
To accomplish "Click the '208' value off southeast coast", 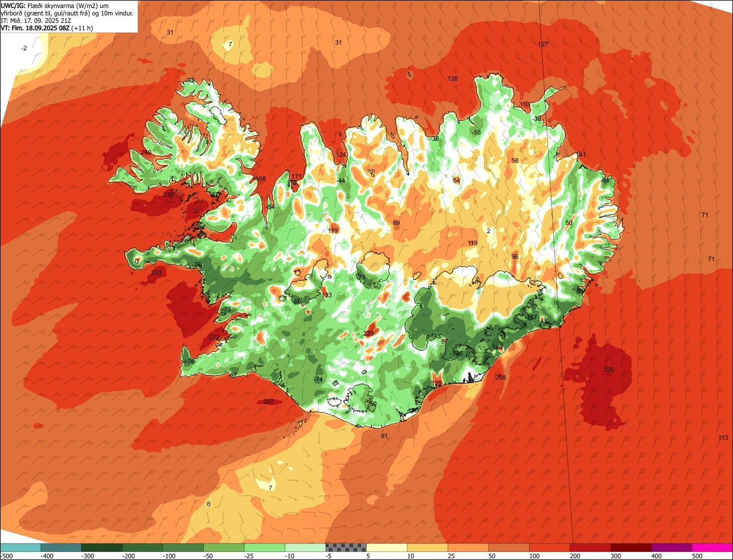I will (501, 377).
